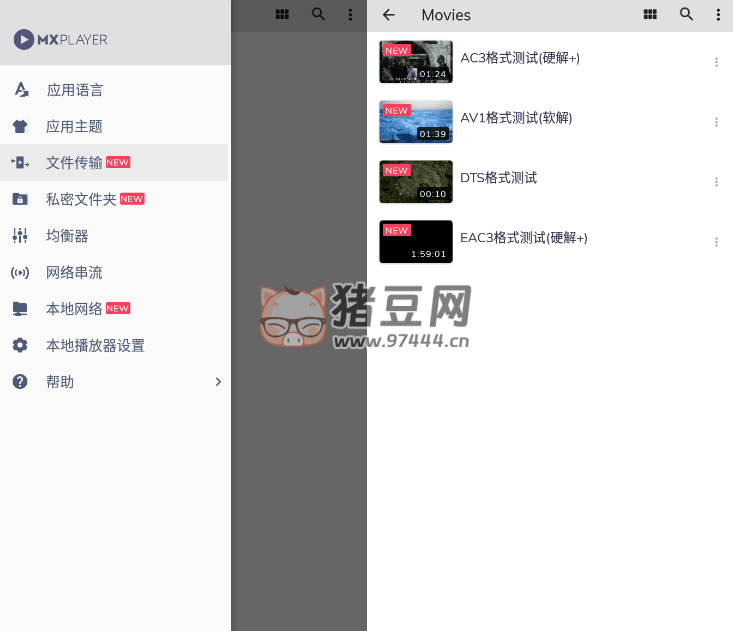Open more options for EAC3格式测试 video

tap(716, 242)
